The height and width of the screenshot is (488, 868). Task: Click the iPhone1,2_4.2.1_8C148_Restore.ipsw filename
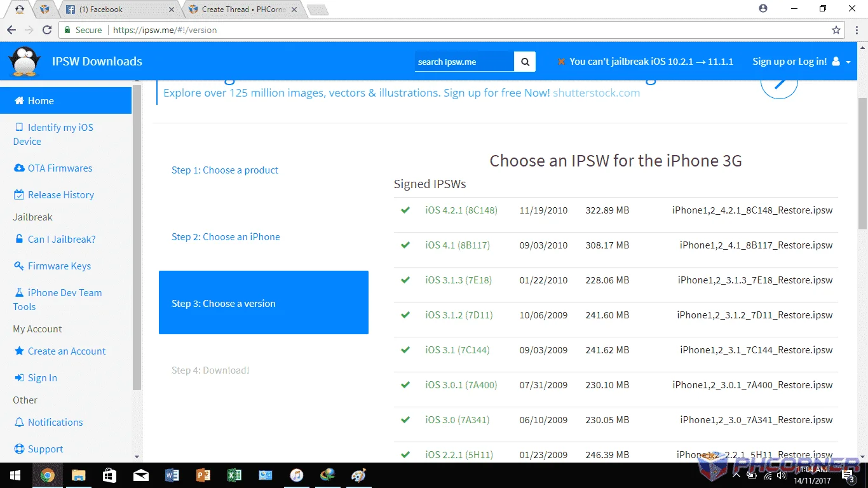752,210
